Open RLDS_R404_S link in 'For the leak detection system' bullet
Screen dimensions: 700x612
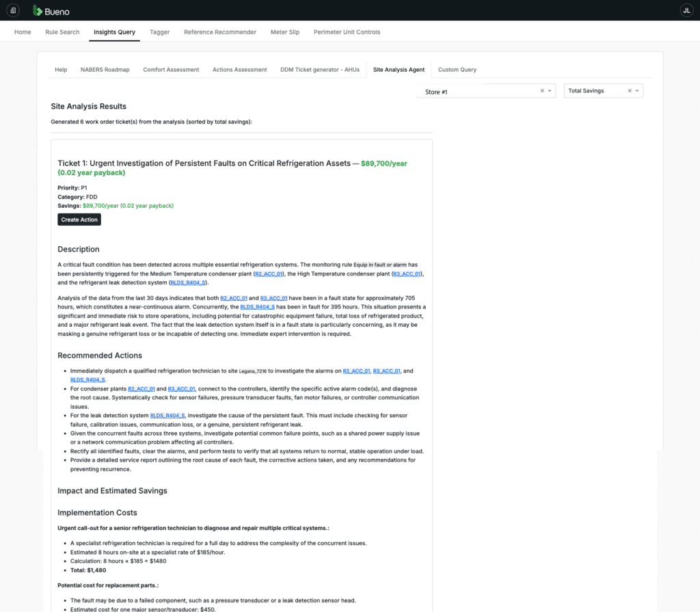167,416
